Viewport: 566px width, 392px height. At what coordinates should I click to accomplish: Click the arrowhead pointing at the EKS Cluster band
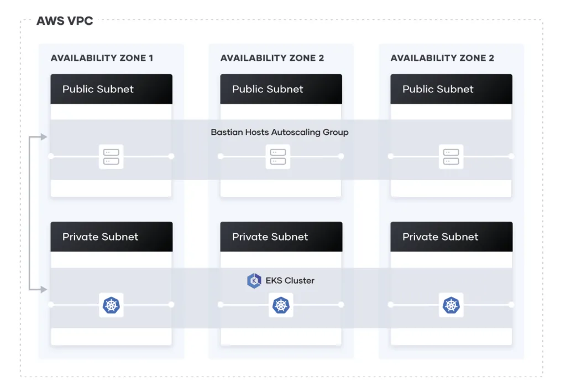click(46, 289)
